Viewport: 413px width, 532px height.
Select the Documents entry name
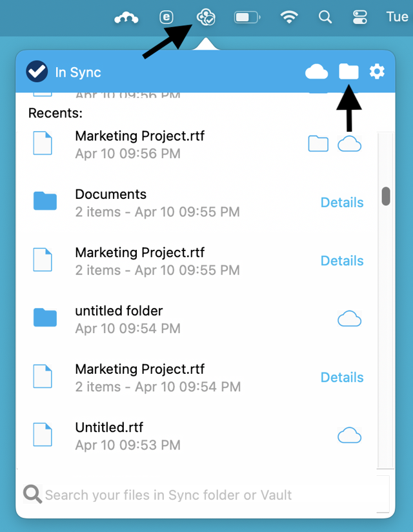click(111, 194)
